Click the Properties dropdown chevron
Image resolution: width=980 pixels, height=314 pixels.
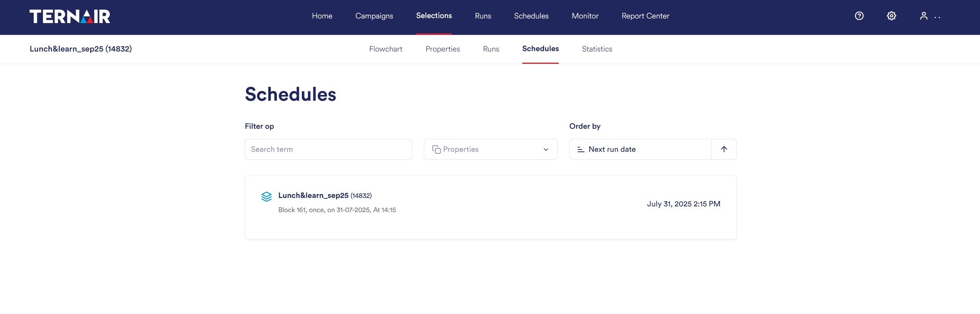point(546,150)
